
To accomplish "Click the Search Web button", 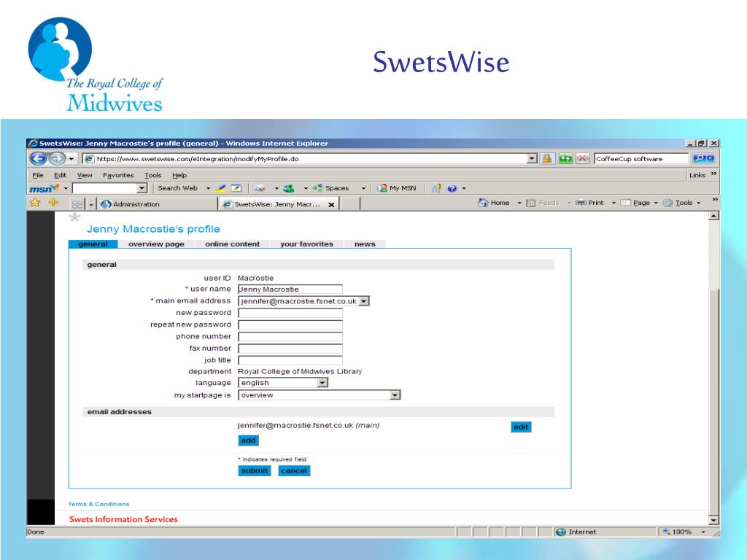I will (x=177, y=188).
